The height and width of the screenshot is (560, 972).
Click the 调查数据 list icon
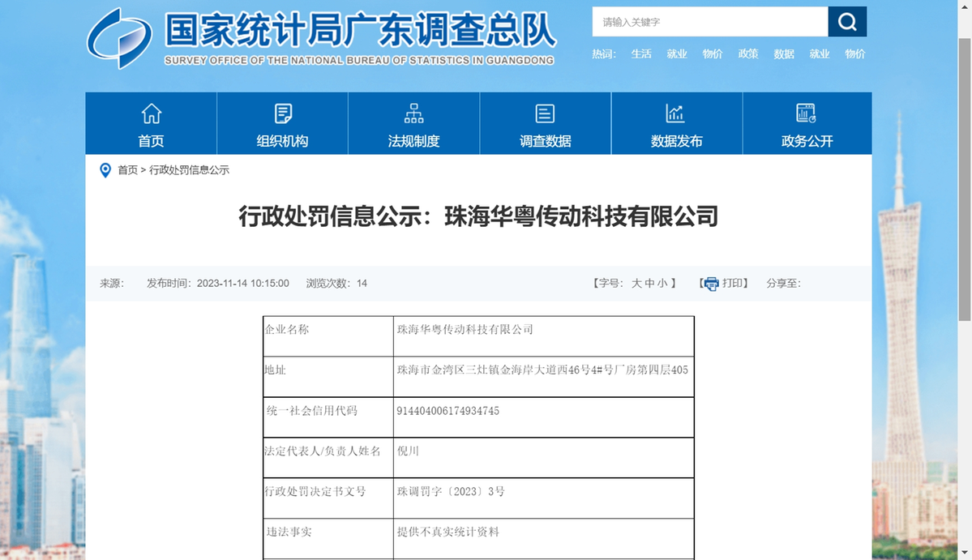545,113
